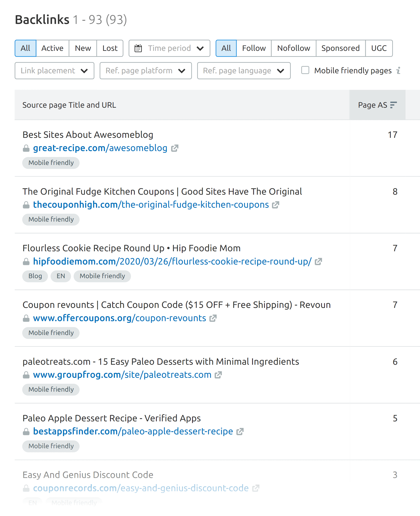Select the Nofollow link type filter
Screen dimensions: 420x516
(294, 48)
